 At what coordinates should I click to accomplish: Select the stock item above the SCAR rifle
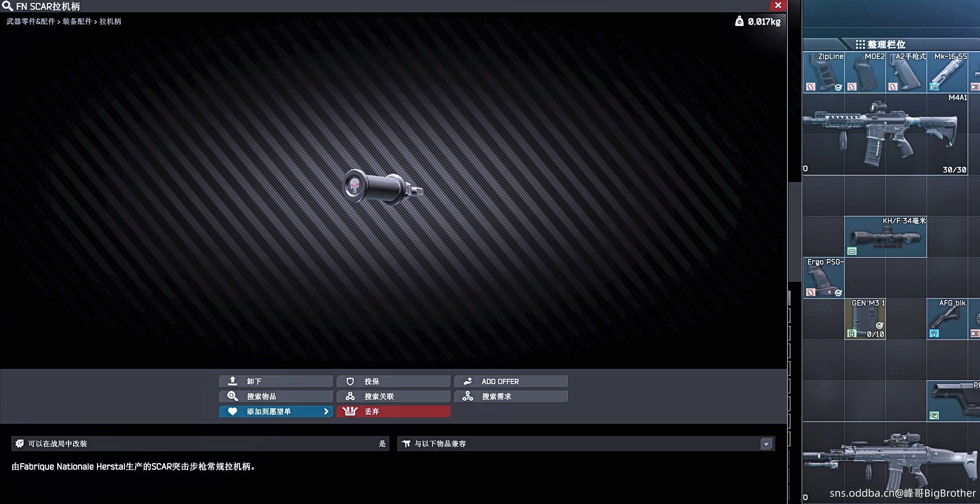click(954, 401)
